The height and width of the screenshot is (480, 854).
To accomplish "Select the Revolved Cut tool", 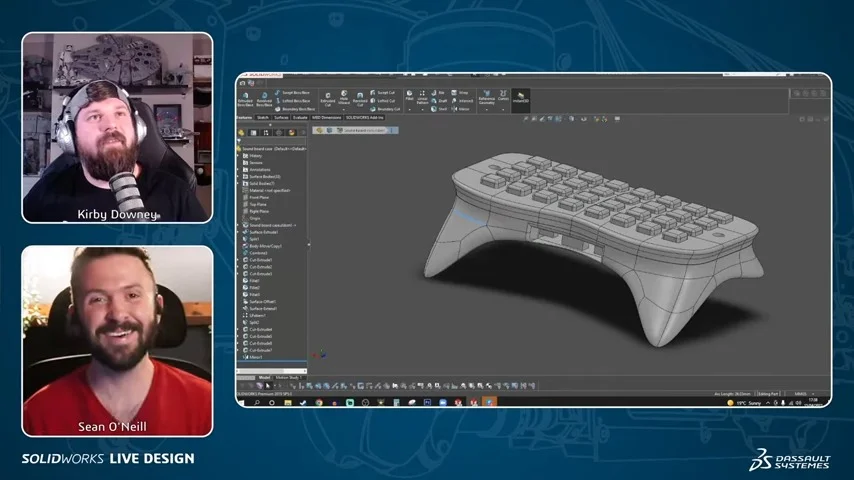I will click(x=360, y=99).
